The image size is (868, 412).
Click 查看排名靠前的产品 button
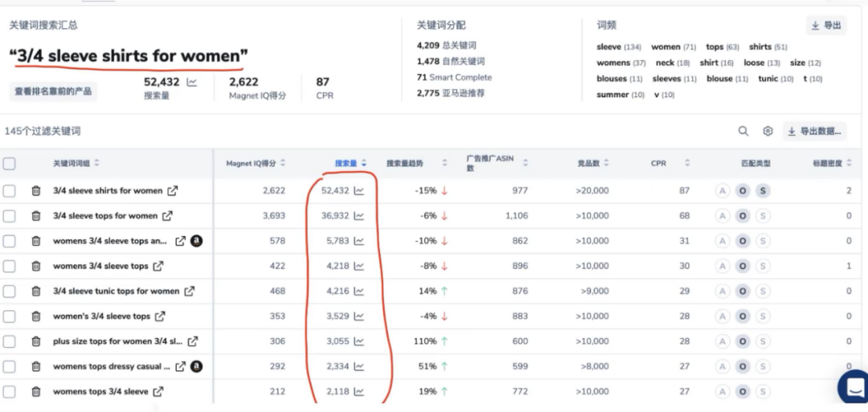pyautogui.click(x=53, y=92)
